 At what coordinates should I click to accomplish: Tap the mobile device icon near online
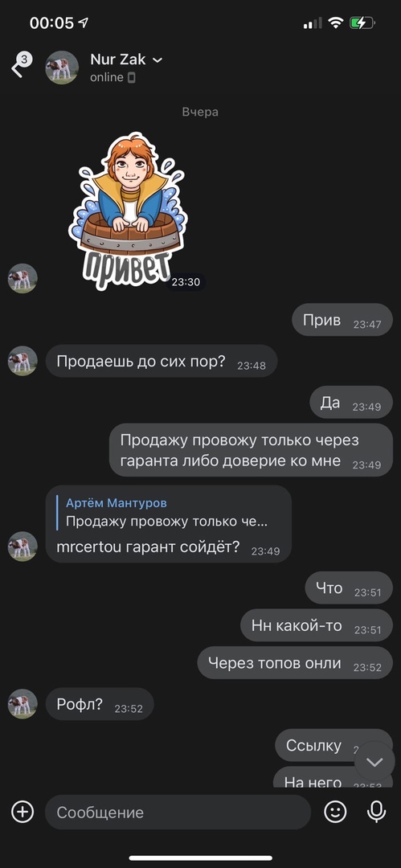tap(131, 77)
